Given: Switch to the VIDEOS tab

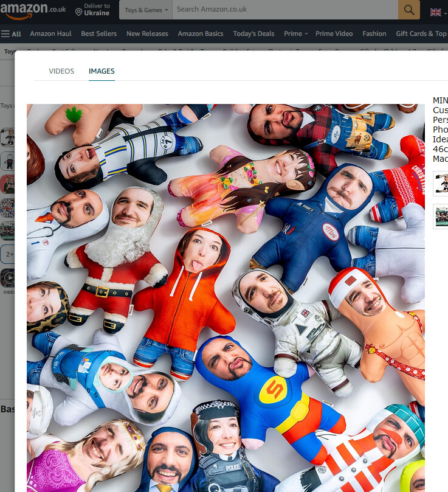Looking at the screenshot, I should 61,71.
